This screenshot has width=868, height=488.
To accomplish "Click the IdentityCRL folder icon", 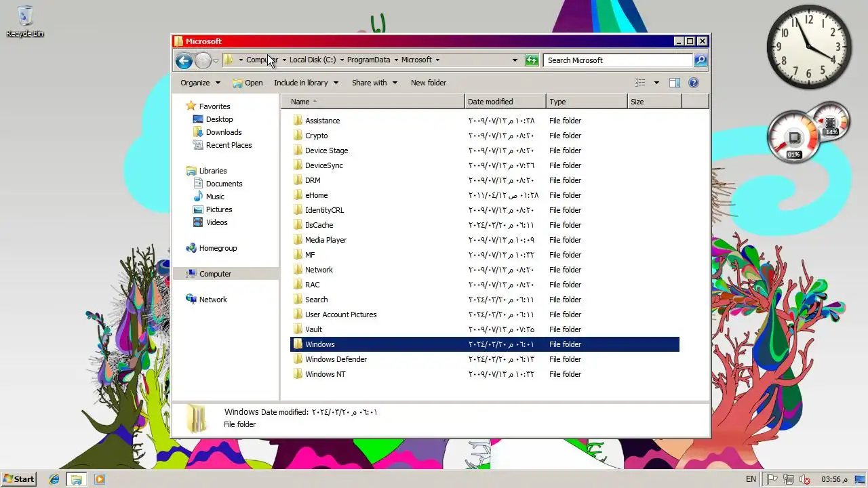I will point(297,210).
